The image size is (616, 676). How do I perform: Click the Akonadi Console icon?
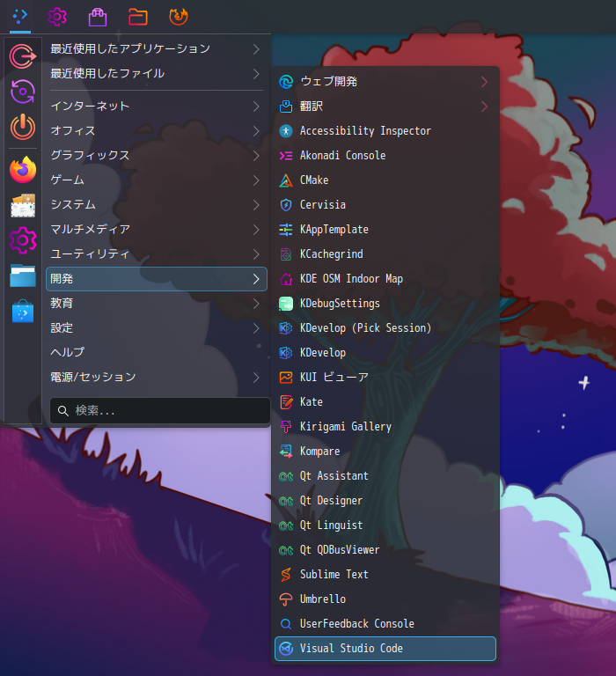point(286,156)
